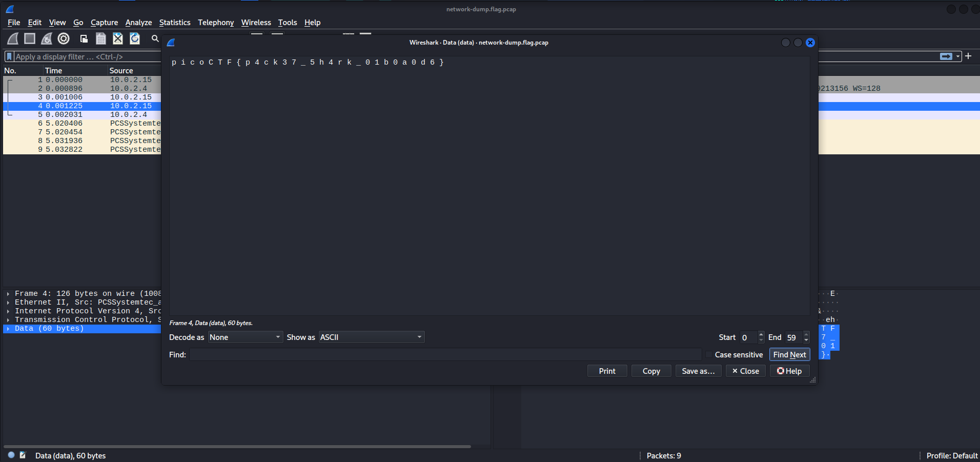Add a display filter button with plus
The height and width of the screenshot is (462, 980).
pos(968,56)
